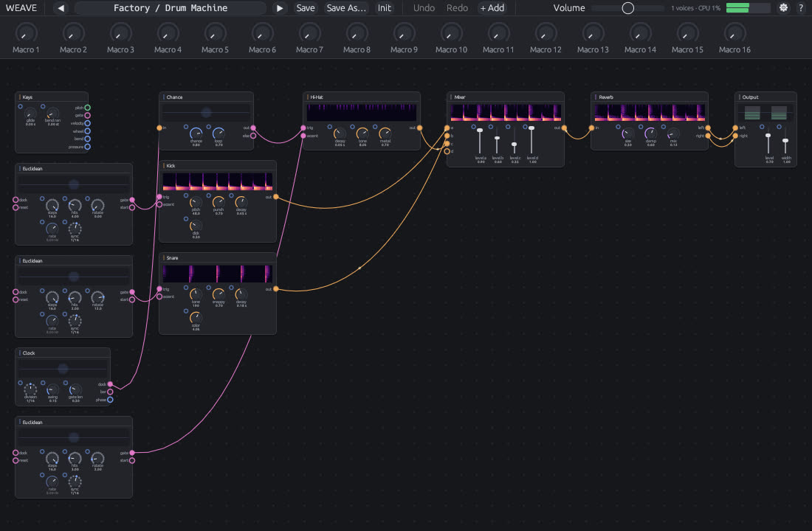Select the Reverb module title bar
This screenshot has width=812, height=531.
tap(650, 97)
